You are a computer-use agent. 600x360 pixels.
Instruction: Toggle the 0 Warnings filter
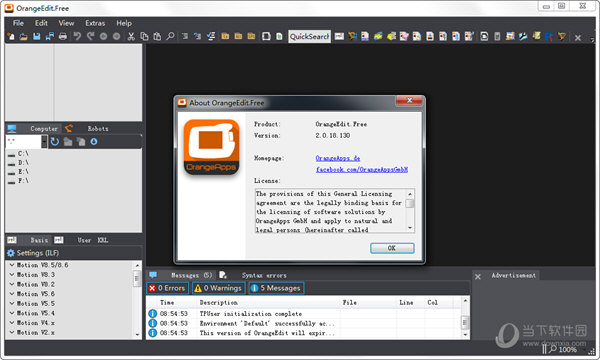[218, 288]
